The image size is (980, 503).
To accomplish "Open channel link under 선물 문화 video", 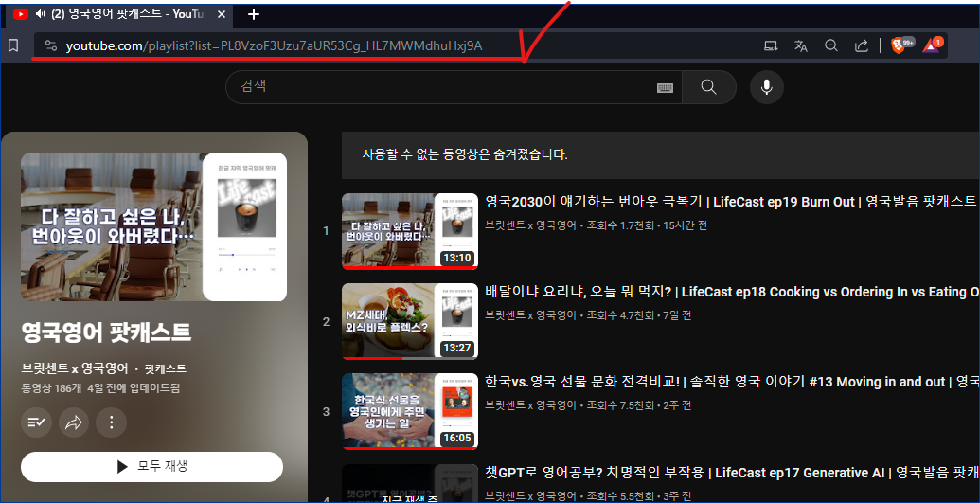I will [530, 405].
